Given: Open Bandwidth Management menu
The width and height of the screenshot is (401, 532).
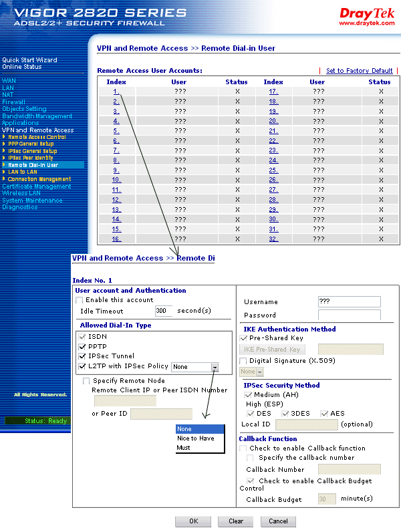Looking at the screenshot, I should pyautogui.click(x=37, y=116).
